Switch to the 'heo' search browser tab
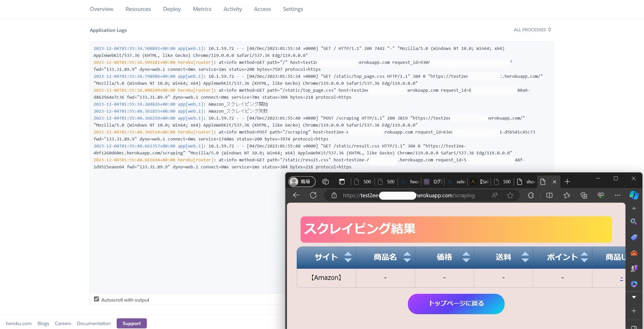 [x=410, y=182]
